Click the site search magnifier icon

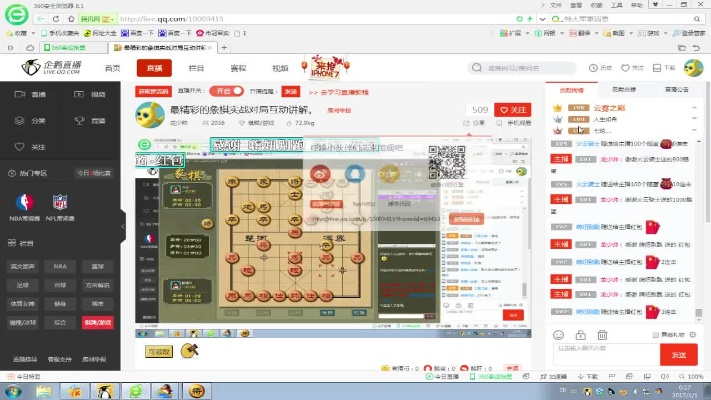tap(477, 68)
